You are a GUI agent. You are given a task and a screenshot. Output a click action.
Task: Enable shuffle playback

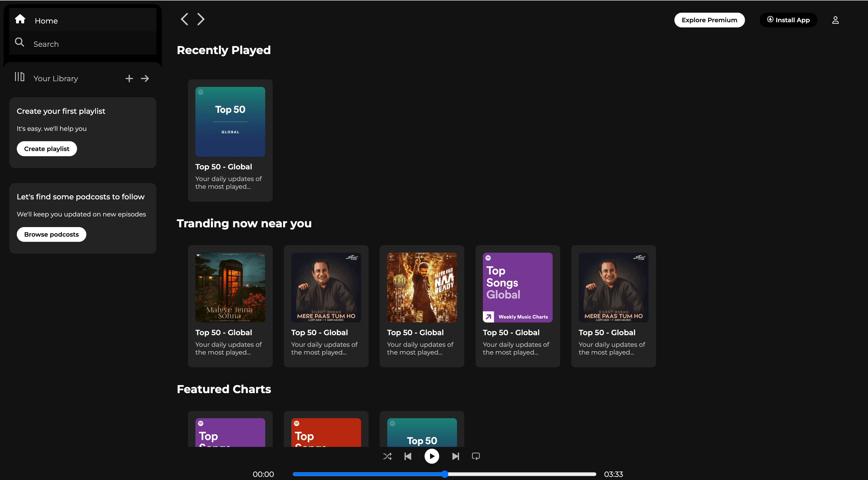coord(387,456)
